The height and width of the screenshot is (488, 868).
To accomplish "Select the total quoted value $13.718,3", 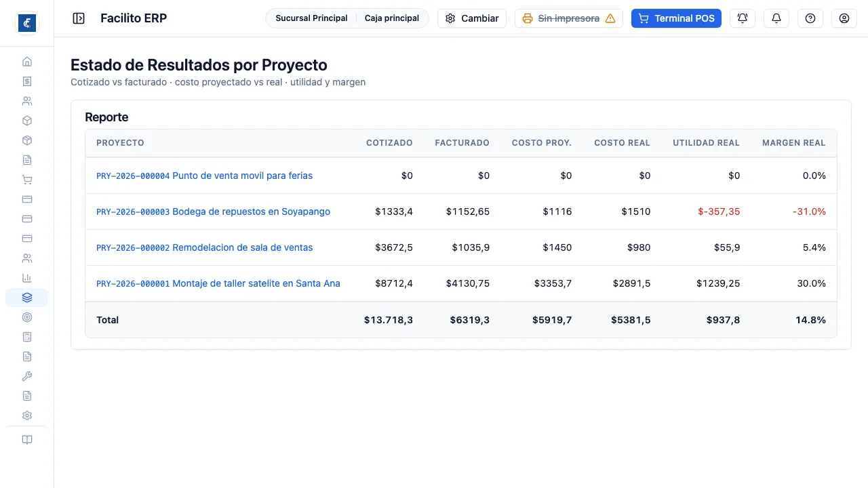I will point(389,320).
